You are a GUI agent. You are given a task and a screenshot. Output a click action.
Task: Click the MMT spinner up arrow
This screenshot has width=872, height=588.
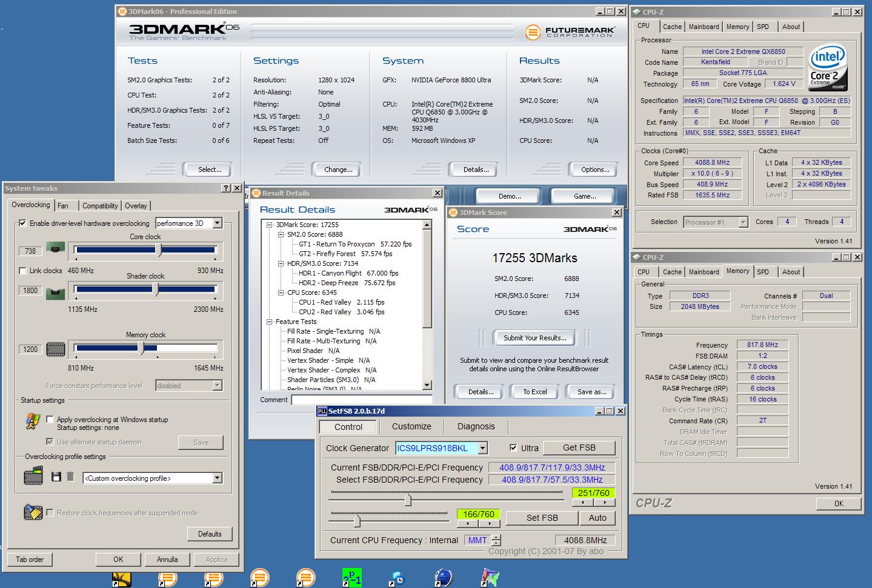click(x=496, y=537)
